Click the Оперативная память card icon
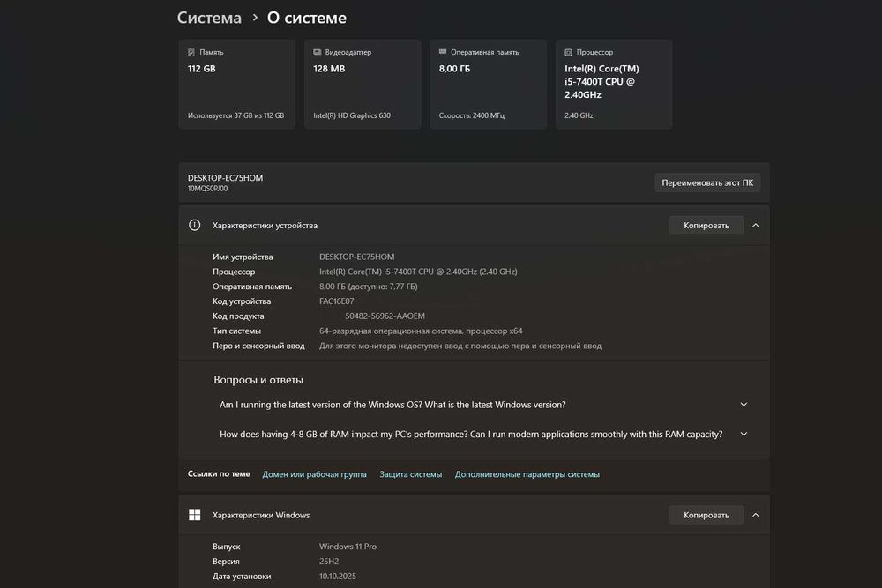 [443, 52]
